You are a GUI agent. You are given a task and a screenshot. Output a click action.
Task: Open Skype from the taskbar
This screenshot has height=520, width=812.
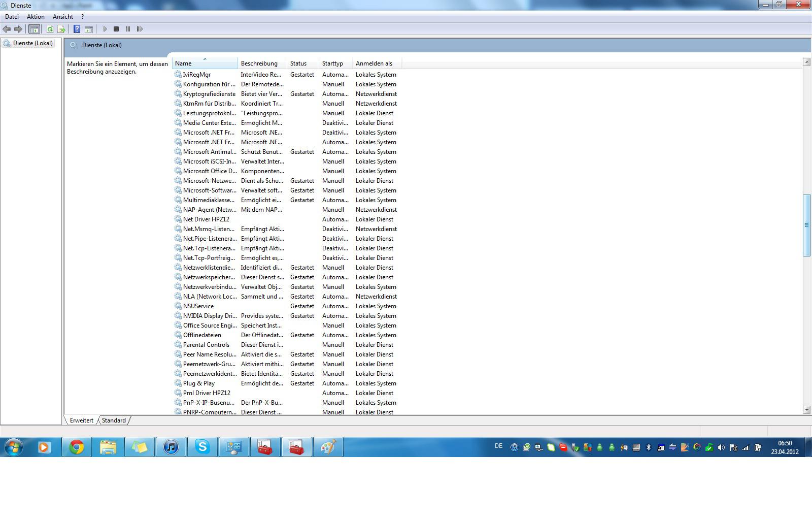202,447
